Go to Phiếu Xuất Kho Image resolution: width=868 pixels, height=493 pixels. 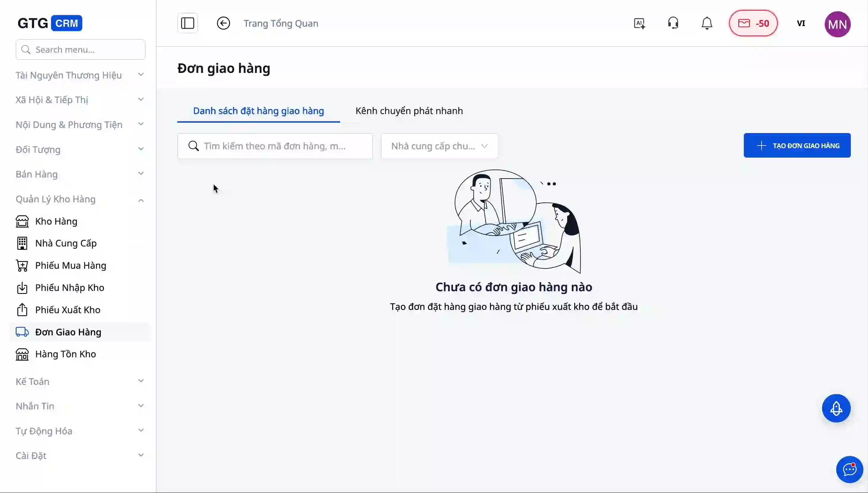click(67, 310)
